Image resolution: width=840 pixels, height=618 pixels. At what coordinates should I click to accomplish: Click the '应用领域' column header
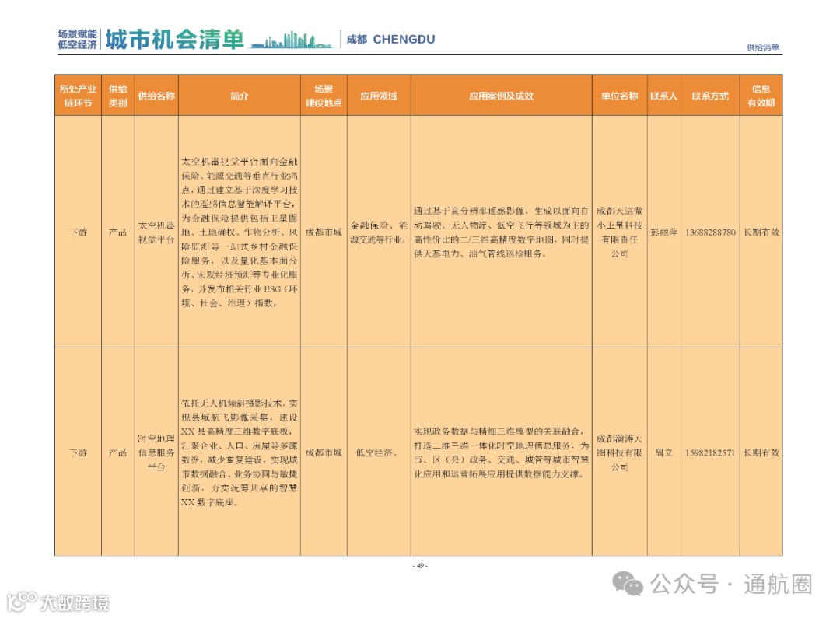(379, 96)
